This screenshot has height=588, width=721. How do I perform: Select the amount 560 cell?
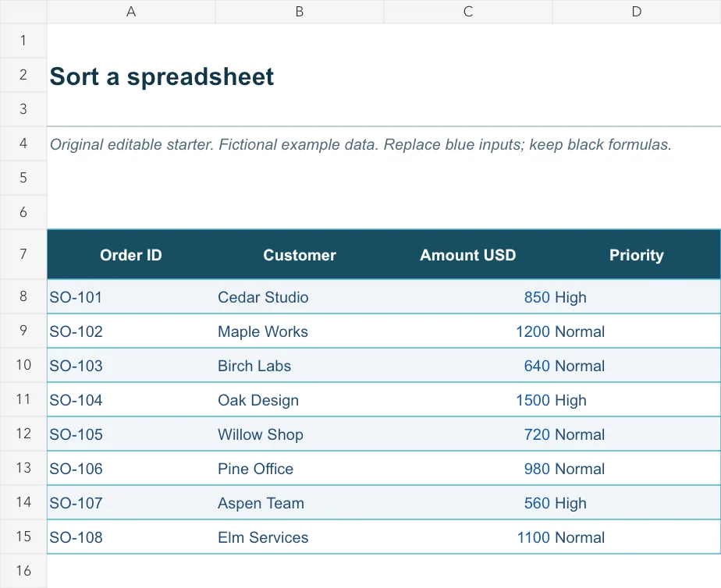point(468,502)
